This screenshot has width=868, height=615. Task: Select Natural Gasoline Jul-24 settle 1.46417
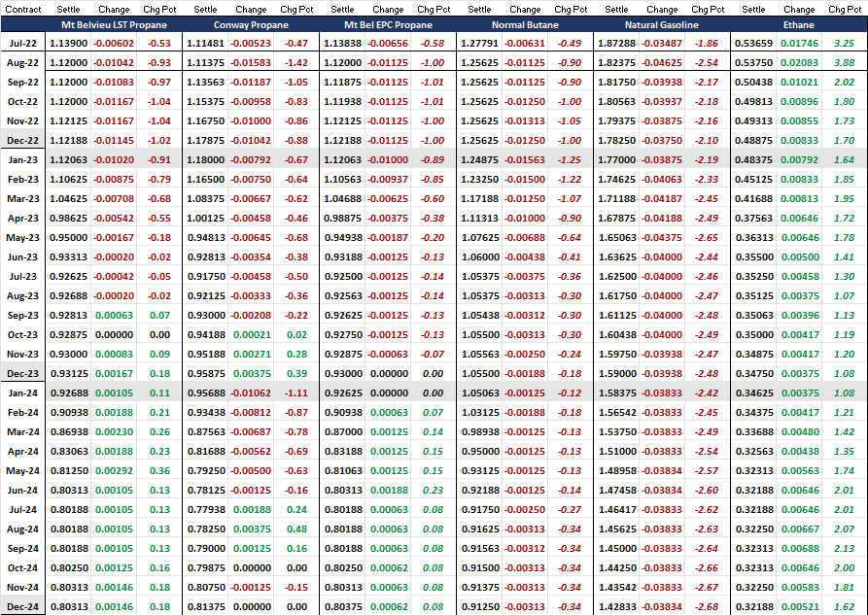click(x=616, y=510)
